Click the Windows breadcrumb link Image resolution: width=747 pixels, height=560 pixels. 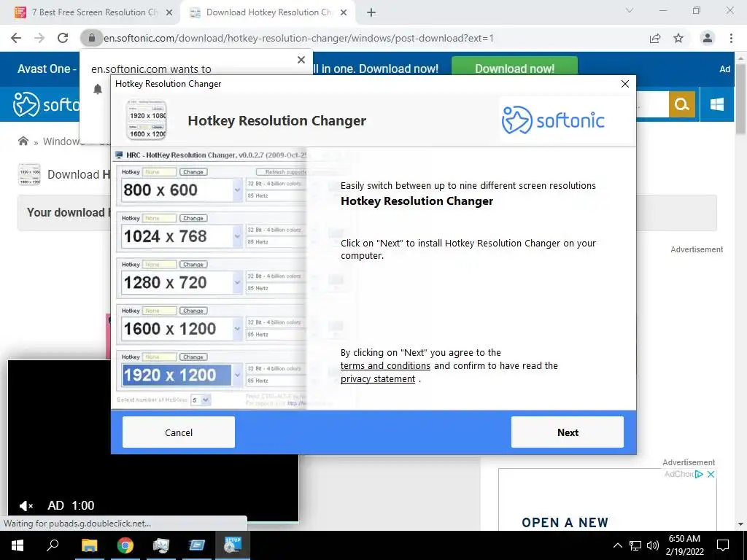tap(63, 141)
